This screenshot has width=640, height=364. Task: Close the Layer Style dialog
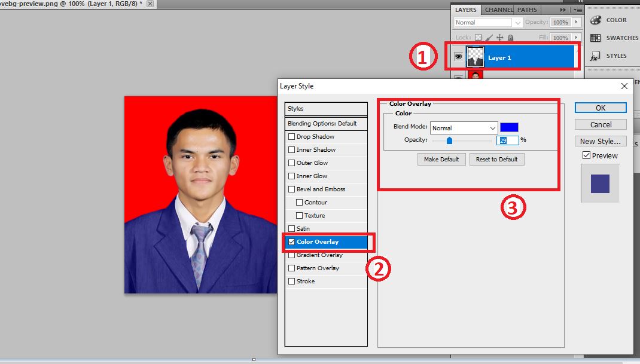[624, 86]
